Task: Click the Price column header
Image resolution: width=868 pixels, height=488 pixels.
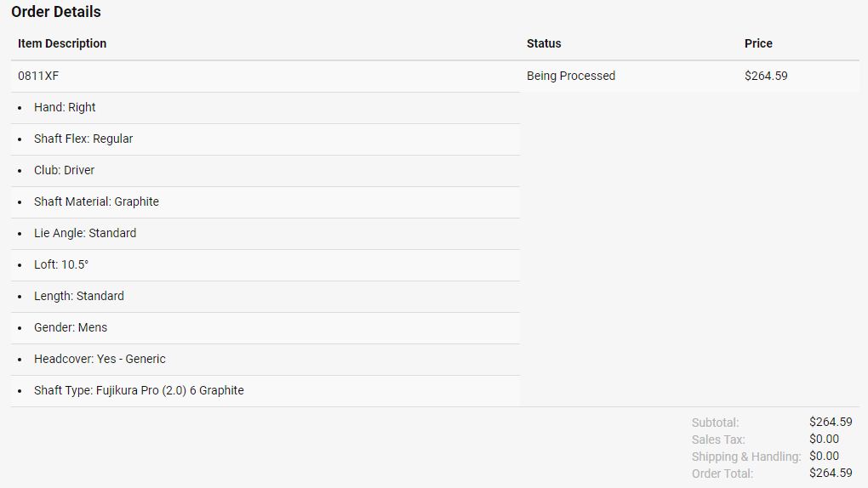Action: click(x=758, y=43)
